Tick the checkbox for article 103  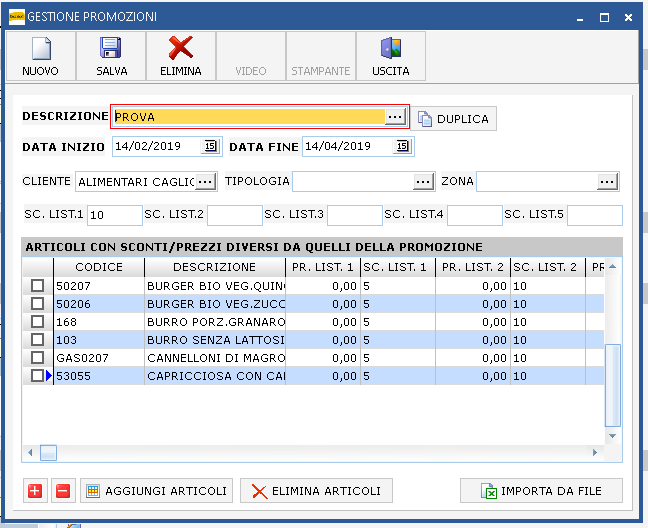[38, 340]
